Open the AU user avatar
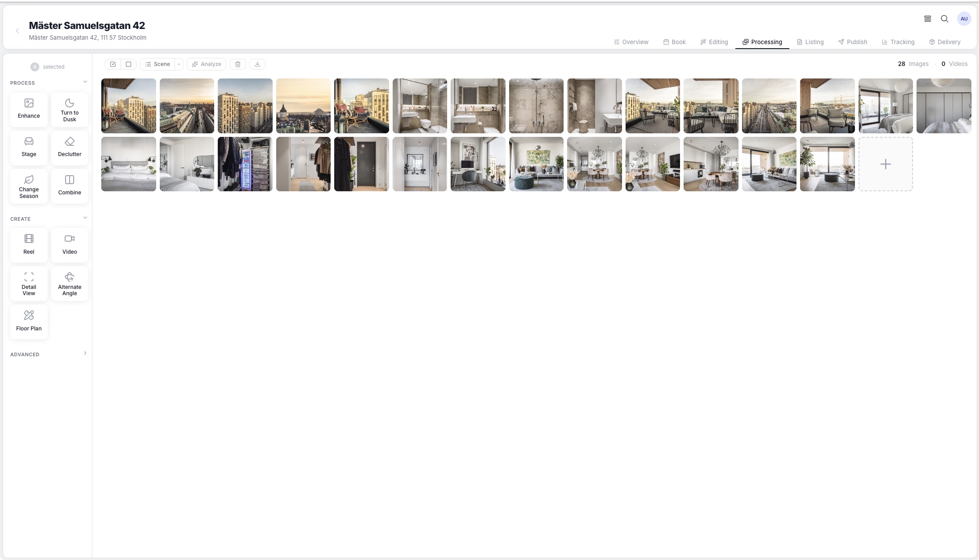Image resolution: width=979 pixels, height=560 pixels. (964, 19)
